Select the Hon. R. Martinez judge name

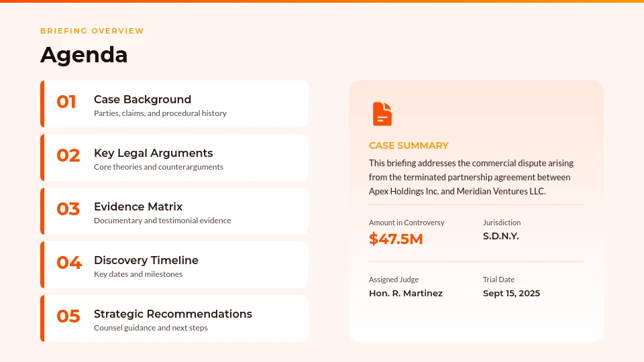(x=405, y=293)
